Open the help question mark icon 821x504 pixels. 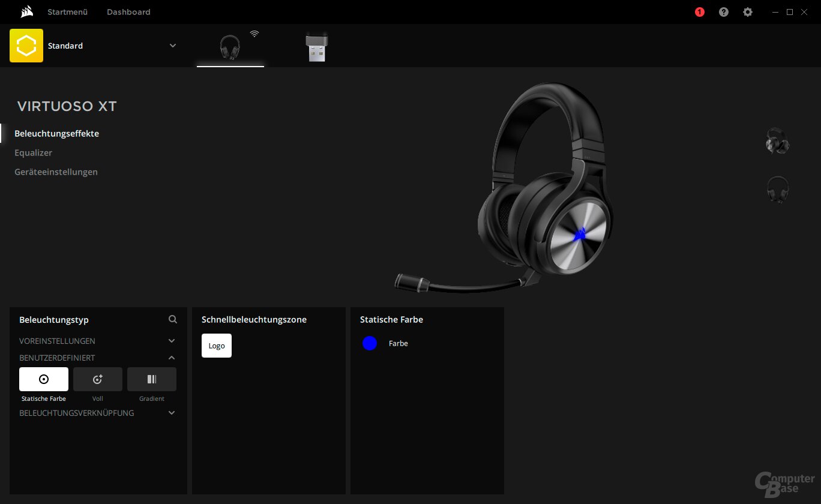[x=724, y=12]
